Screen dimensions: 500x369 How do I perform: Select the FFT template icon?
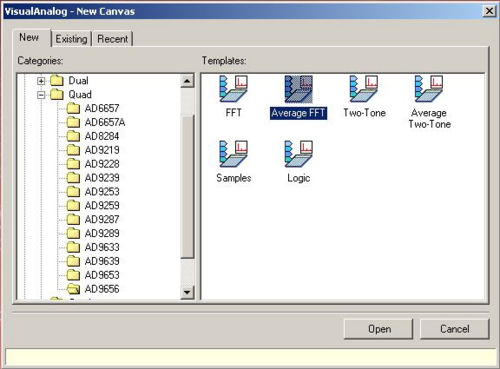pyautogui.click(x=233, y=89)
